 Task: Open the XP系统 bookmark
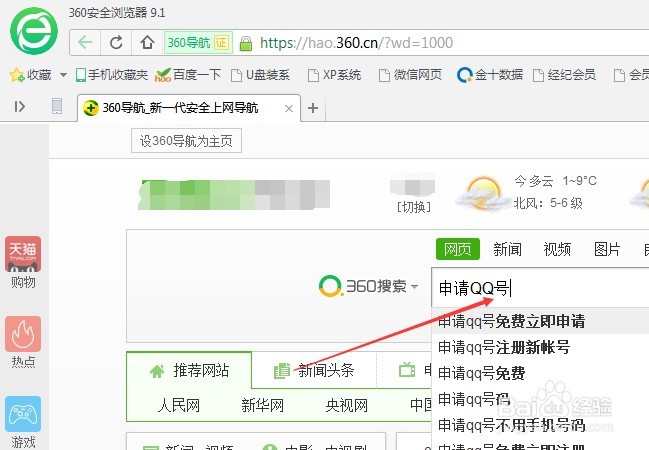click(x=334, y=75)
